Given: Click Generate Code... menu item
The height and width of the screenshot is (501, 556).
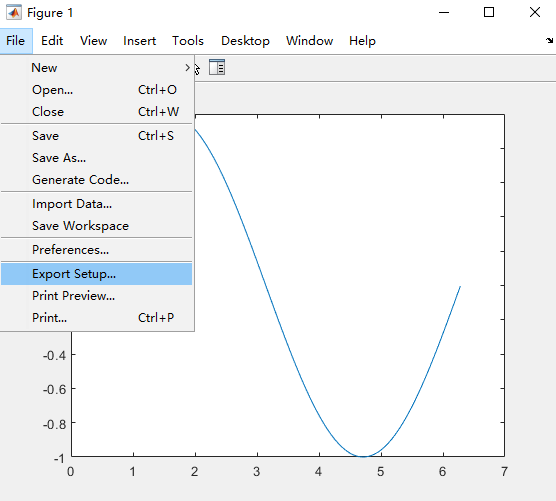Looking at the screenshot, I should coord(96,180).
